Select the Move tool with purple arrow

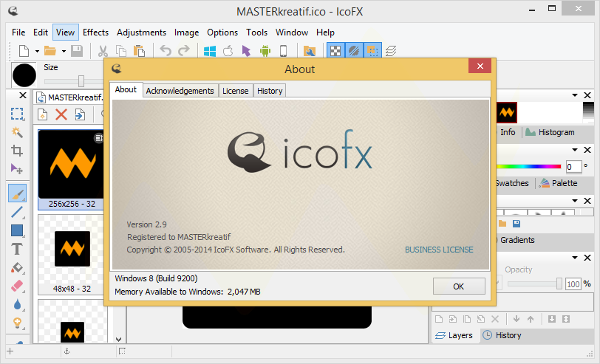[x=17, y=168]
